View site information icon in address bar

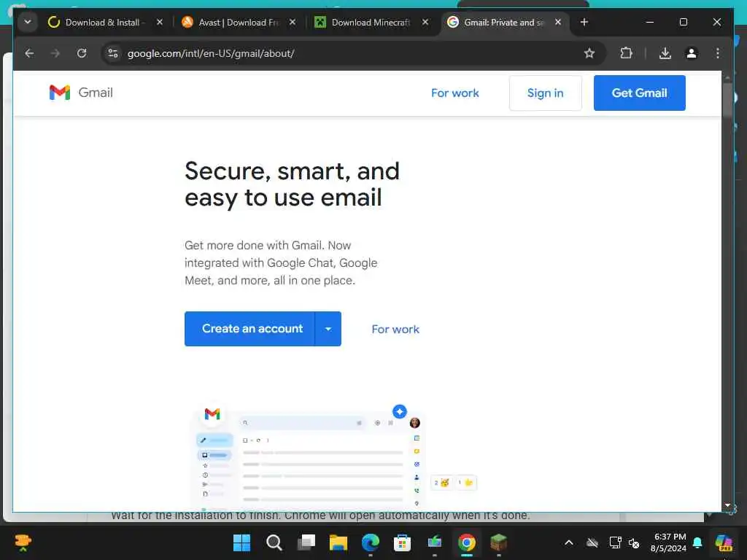pos(113,53)
